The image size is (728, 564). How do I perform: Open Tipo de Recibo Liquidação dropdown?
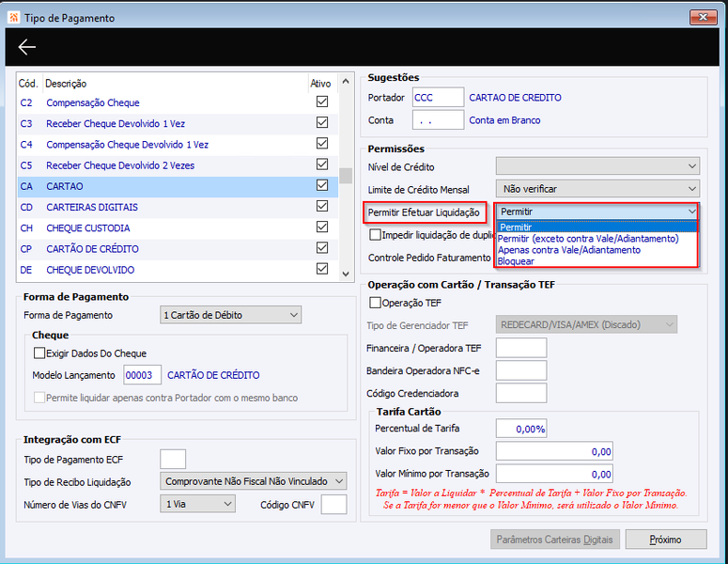(253, 481)
